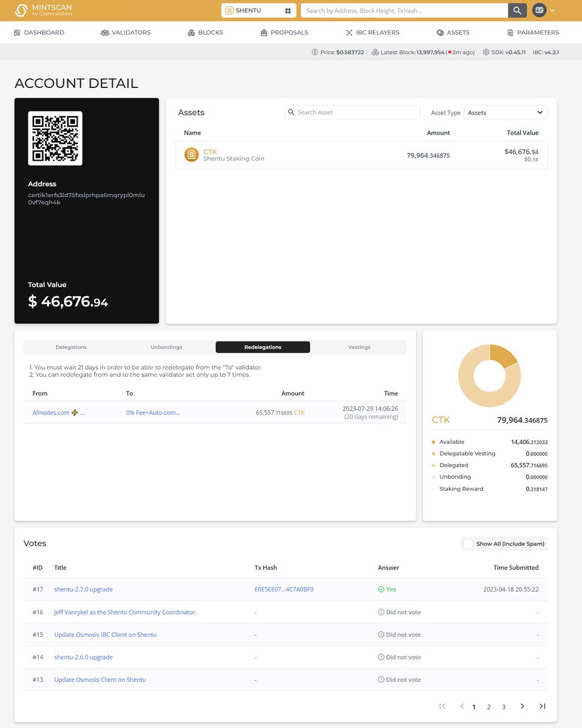Screen dimensions: 582x728
Task: Click the Validators people icon
Action: point(104,32)
